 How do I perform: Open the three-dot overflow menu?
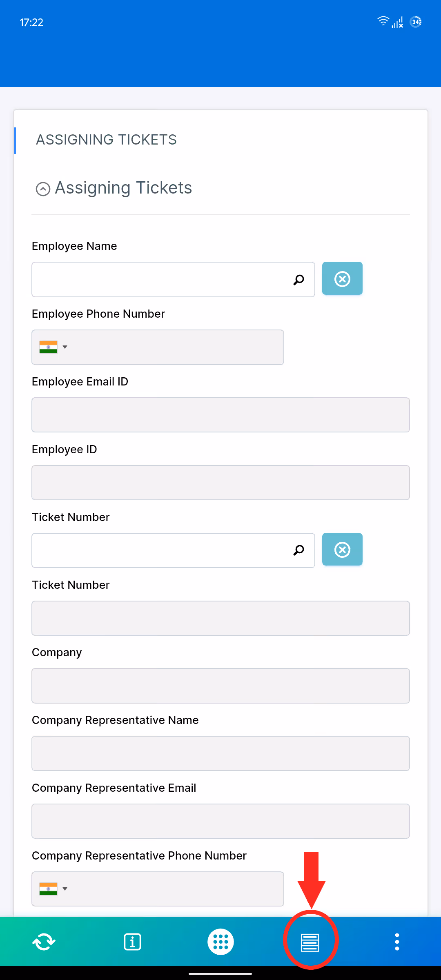coord(397,941)
